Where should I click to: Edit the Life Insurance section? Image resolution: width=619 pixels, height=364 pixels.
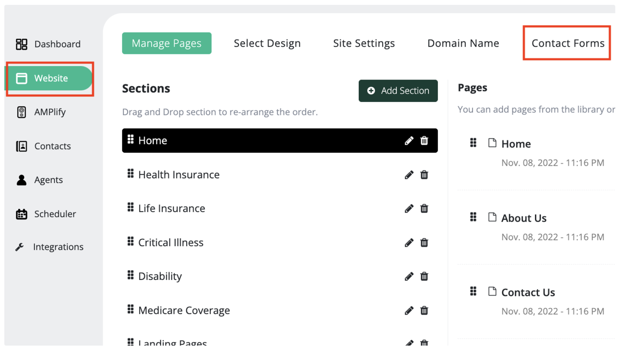tap(409, 208)
